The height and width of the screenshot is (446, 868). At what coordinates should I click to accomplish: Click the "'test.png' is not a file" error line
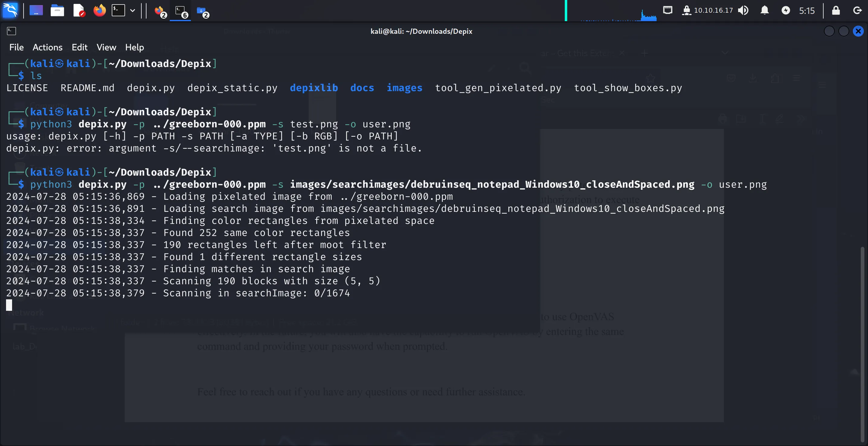click(214, 148)
